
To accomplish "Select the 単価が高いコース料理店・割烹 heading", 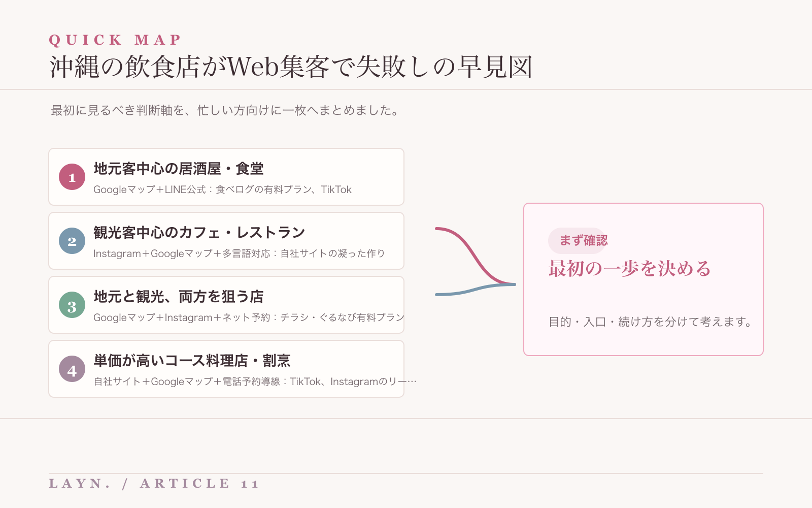I will tap(192, 361).
